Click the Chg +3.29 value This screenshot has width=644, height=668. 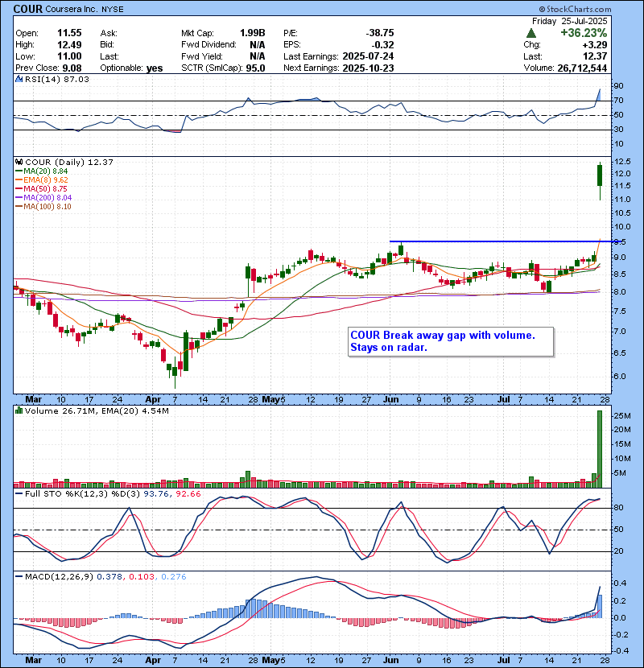click(x=595, y=45)
